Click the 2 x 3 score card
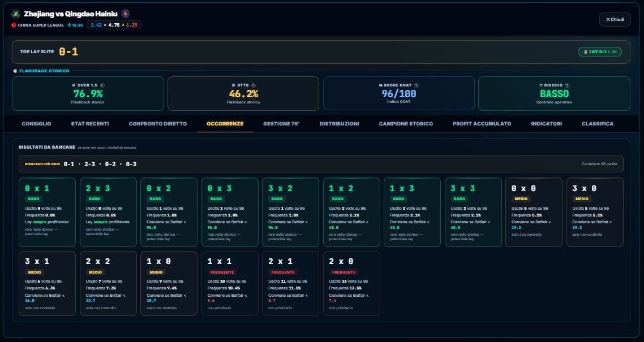Image resolution: width=644 pixels, height=342 pixels. coord(108,213)
